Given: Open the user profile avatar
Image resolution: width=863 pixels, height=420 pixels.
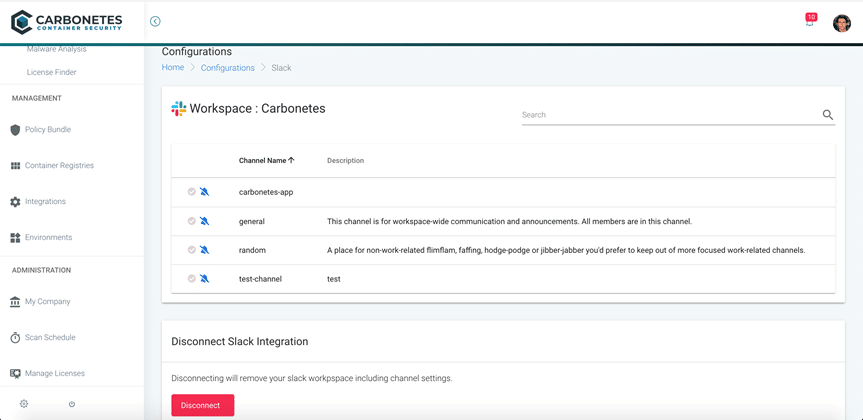Looking at the screenshot, I should coord(842,23).
